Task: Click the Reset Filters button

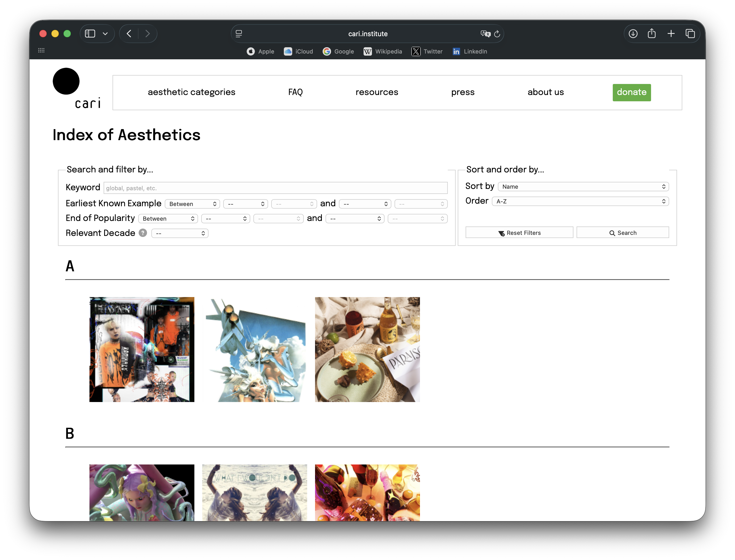Action: 519,233
